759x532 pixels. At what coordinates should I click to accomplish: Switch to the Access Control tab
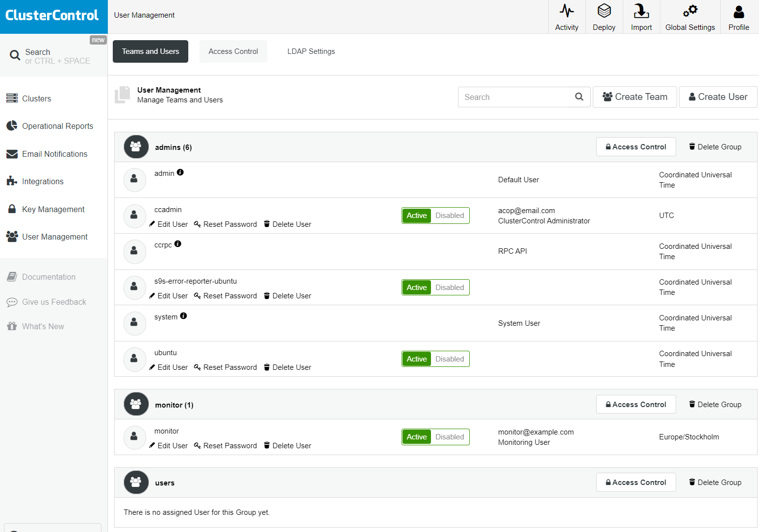[x=233, y=51]
